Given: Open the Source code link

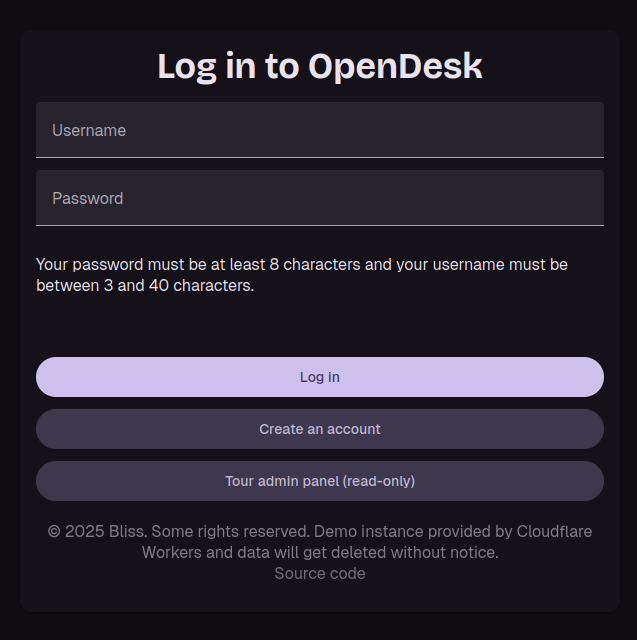Looking at the screenshot, I should [x=319, y=574].
